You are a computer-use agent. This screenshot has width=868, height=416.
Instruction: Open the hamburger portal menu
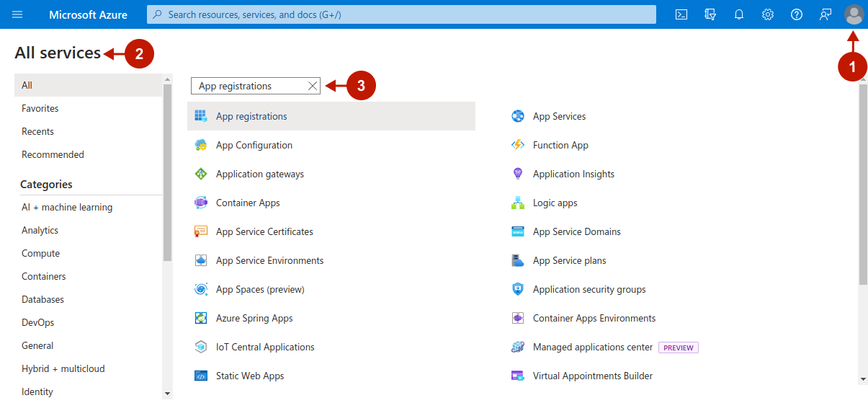18,14
